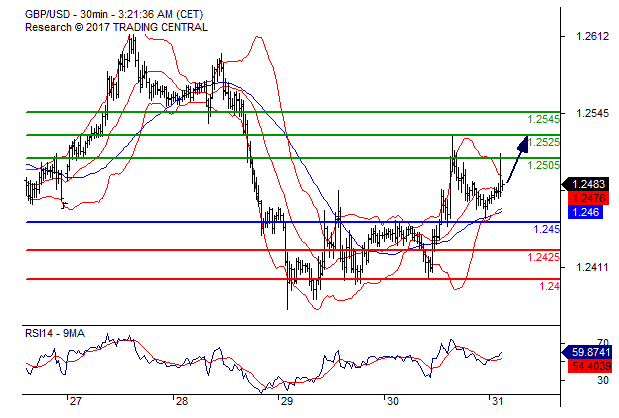Click the RSI14 - 9MA indicator label
Viewport: 619px width, 418px height.
pyautogui.click(x=55, y=334)
